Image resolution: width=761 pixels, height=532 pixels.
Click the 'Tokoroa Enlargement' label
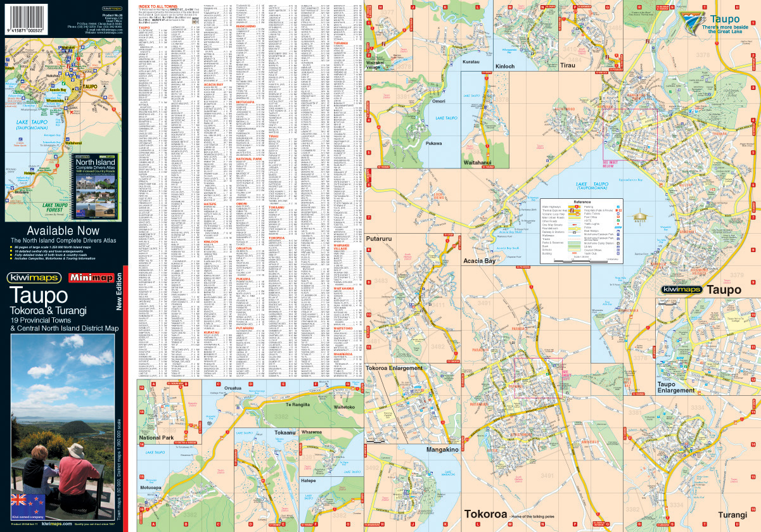pyautogui.click(x=394, y=368)
